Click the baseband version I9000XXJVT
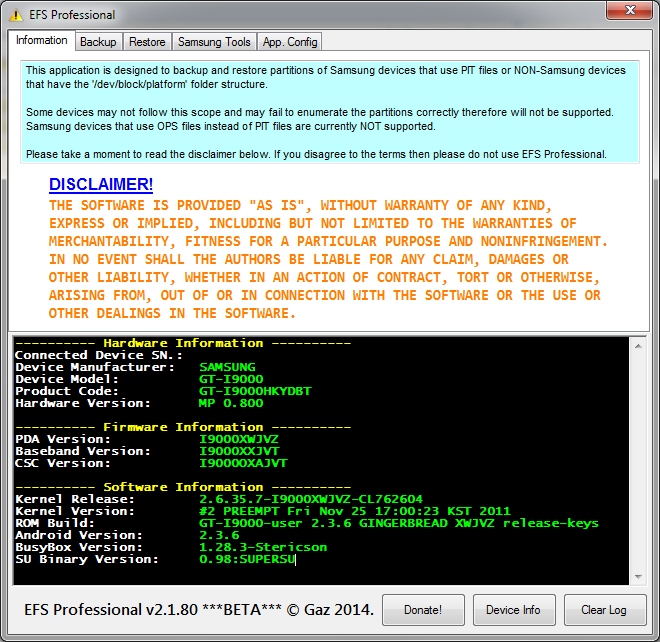This screenshot has width=660, height=642. (239, 451)
